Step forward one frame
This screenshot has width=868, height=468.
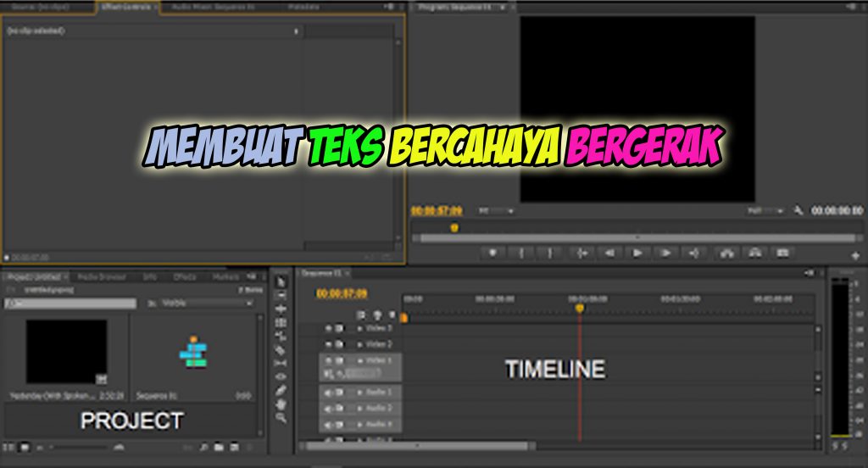pos(666,253)
